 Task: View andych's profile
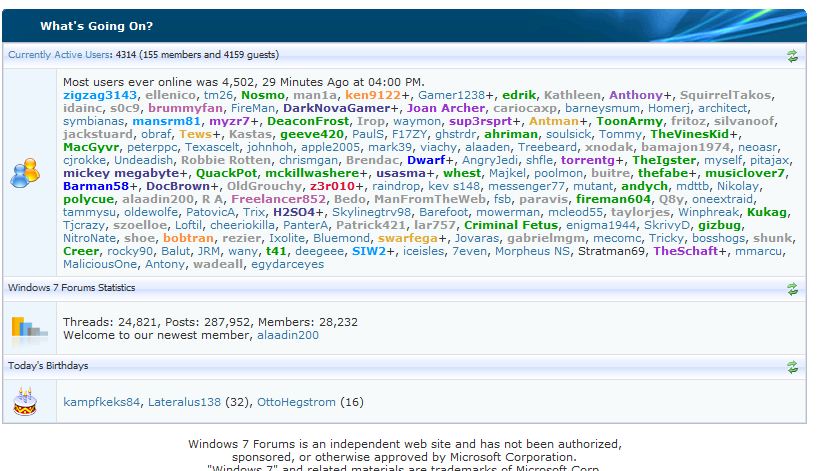tap(644, 187)
